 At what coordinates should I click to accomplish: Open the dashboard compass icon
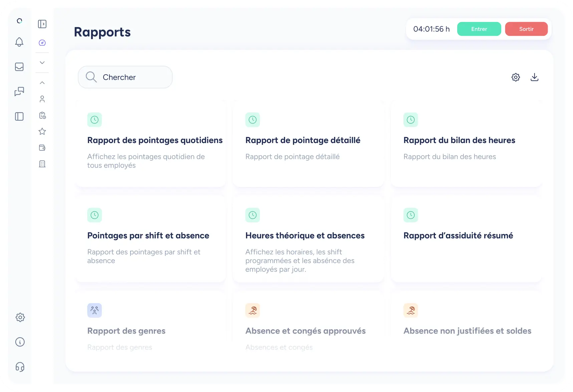pyautogui.click(x=42, y=43)
